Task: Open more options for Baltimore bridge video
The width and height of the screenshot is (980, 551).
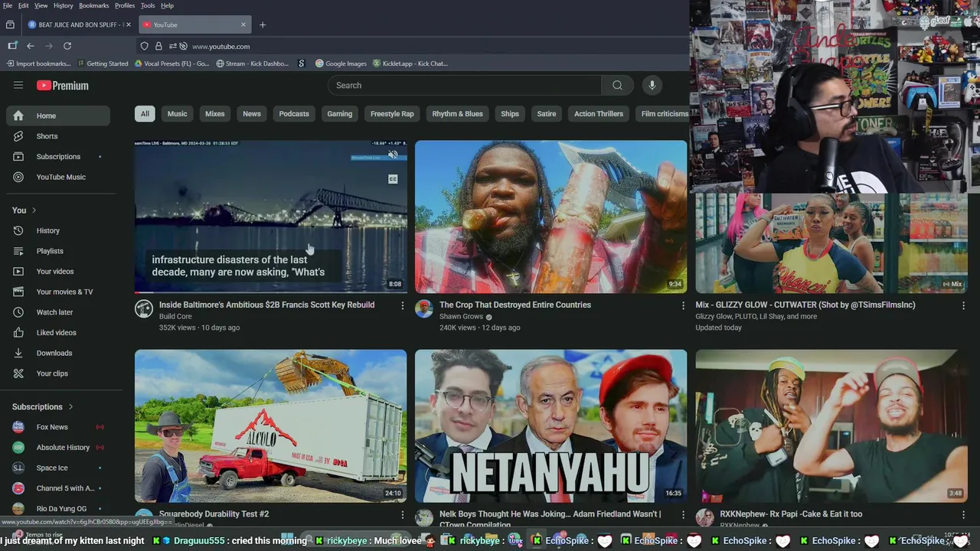Action: 403,305
